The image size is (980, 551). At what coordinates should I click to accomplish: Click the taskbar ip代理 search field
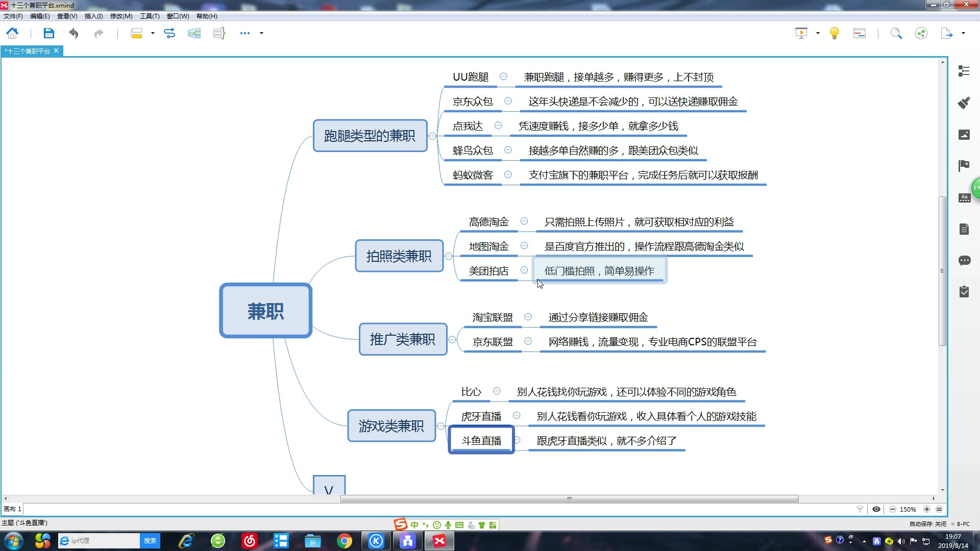point(99,541)
